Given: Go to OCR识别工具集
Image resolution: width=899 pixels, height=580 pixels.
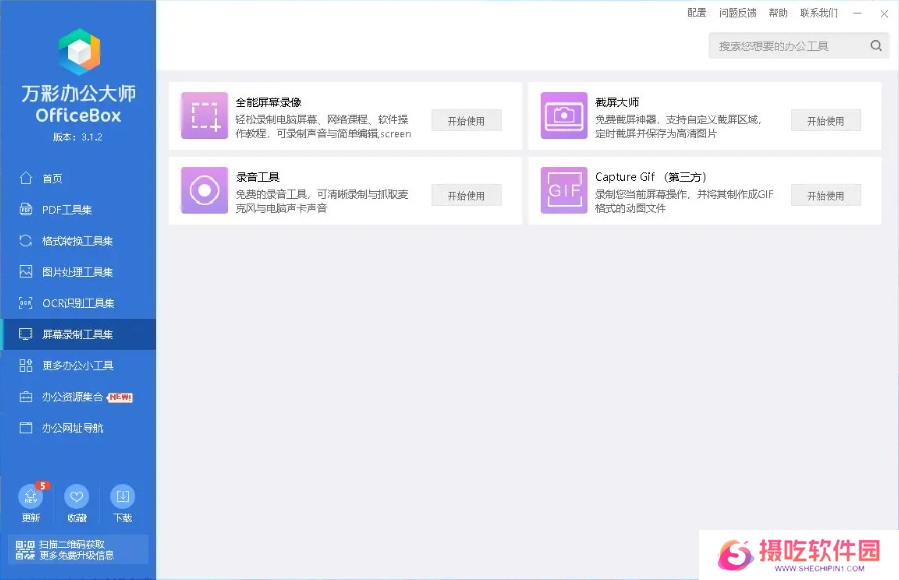Looking at the screenshot, I should [77, 303].
